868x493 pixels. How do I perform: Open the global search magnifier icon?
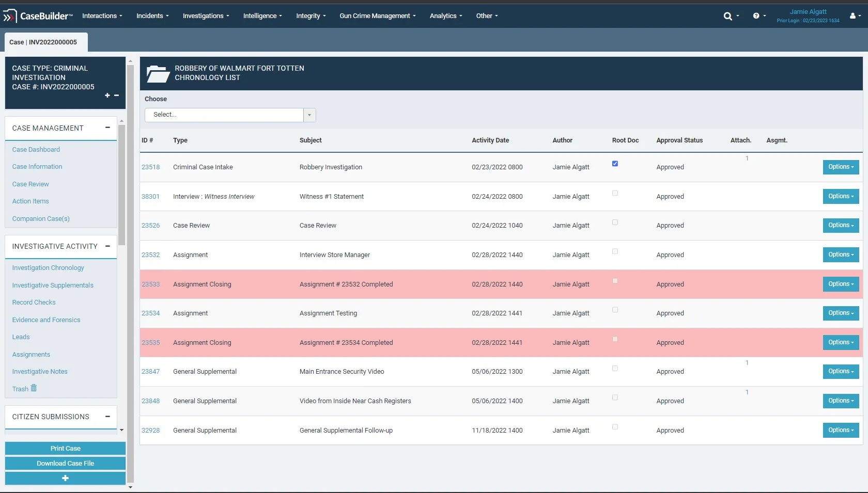click(x=729, y=16)
